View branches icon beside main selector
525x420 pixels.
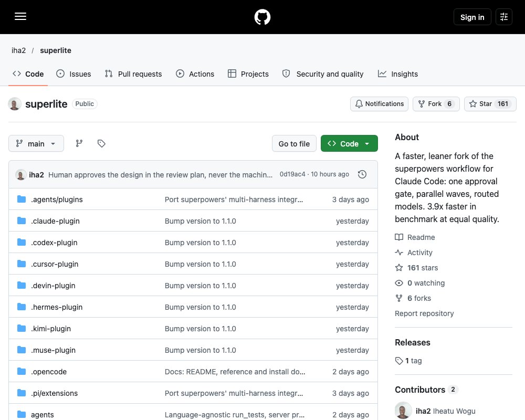pos(79,143)
